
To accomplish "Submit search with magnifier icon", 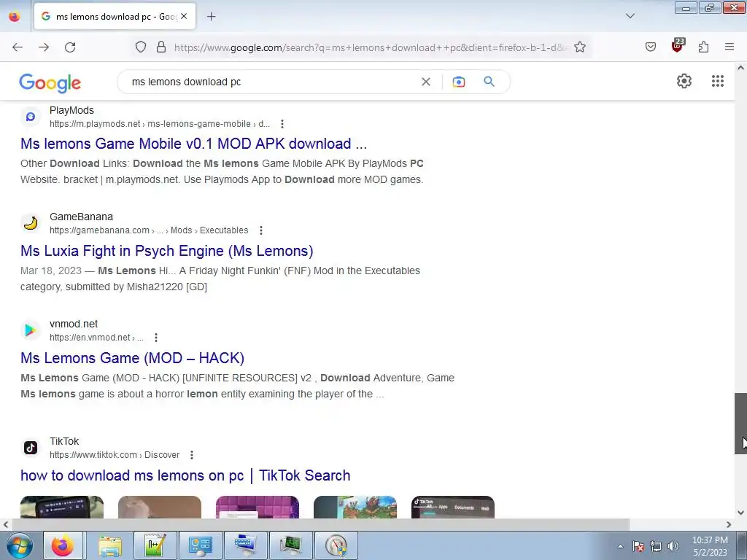I will click(489, 82).
